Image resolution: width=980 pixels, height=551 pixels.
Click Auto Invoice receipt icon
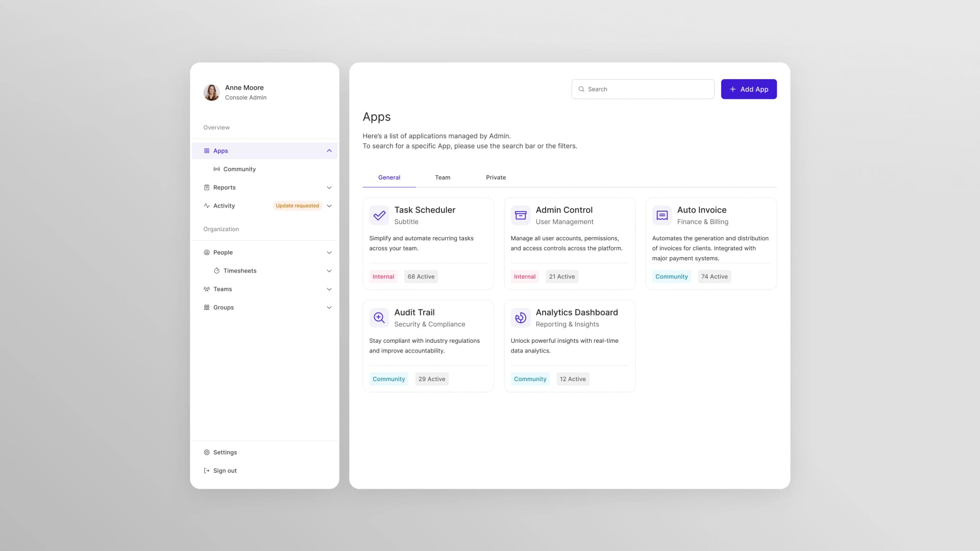(662, 216)
